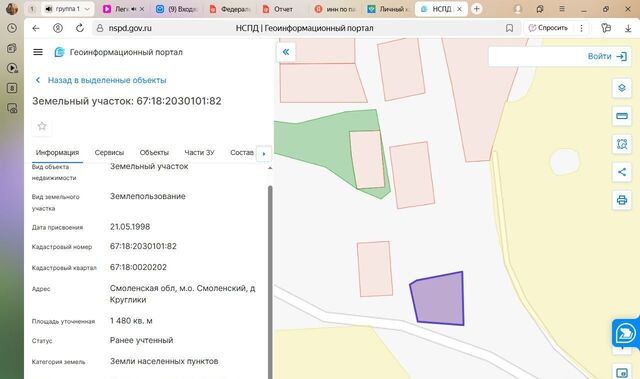
Task: Open the hamburger menu of the Геоинформационный портал
Action: (38, 52)
